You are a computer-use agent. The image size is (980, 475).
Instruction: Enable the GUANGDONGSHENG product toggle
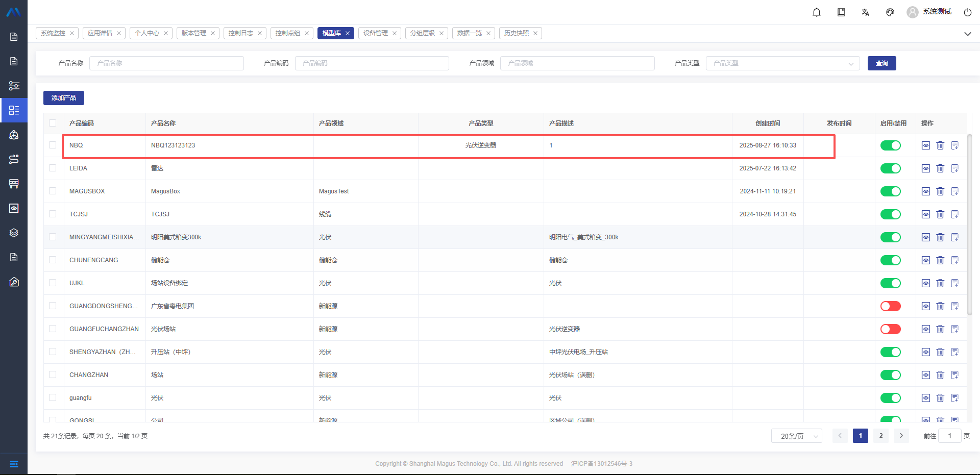(890, 306)
